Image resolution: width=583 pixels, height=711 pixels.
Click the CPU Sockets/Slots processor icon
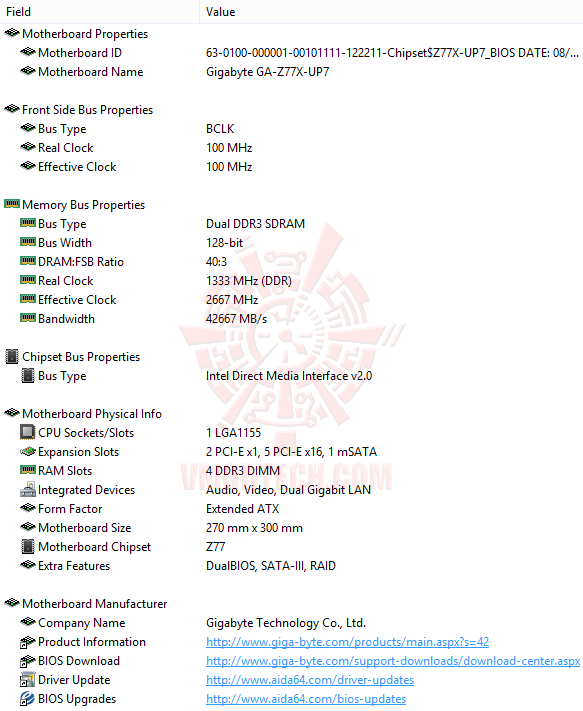click(28, 433)
